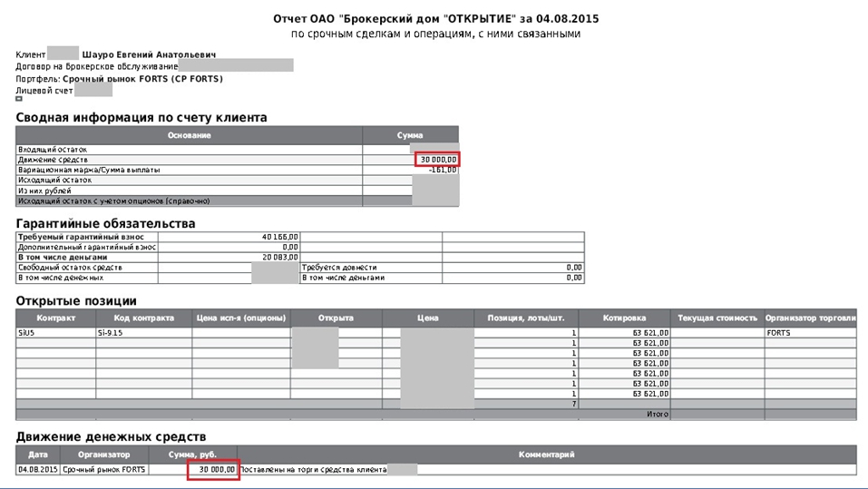This screenshot has width=868, height=489.
Task: Click the Открытые позиции section heading
Action: pyautogui.click(x=76, y=300)
